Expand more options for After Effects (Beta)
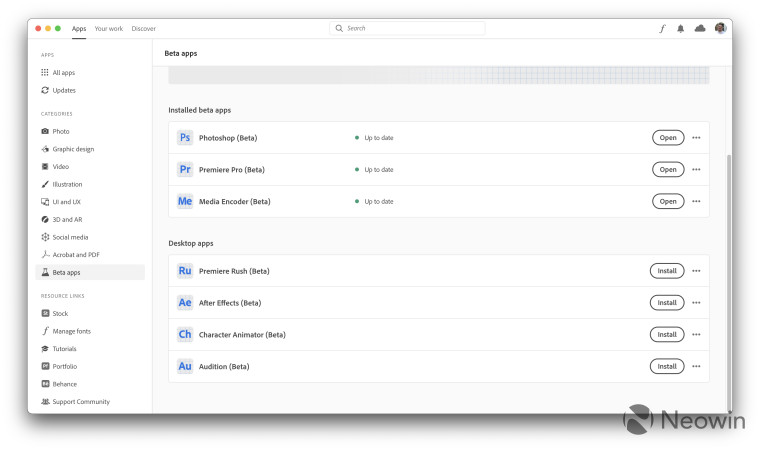The width and height of the screenshot is (760, 450). click(696, 303)
